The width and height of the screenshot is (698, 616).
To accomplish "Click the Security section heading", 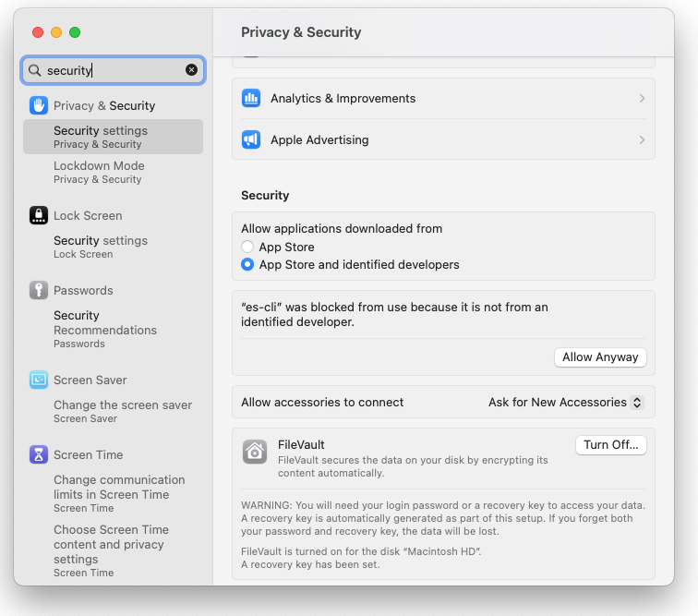I will pyautogui.click(x=265, y=195).
